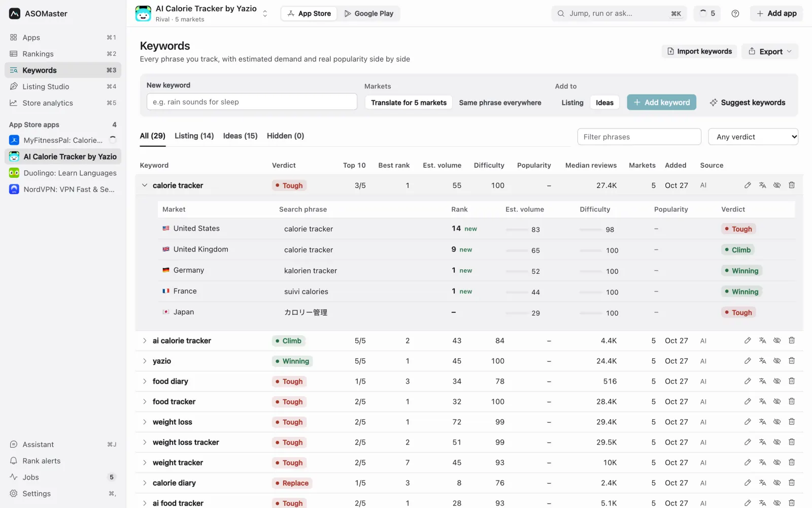Image resolution: width=812 pixels, height=508 pixels.
Task: Click Import keywords button
Action: [699, 51]
